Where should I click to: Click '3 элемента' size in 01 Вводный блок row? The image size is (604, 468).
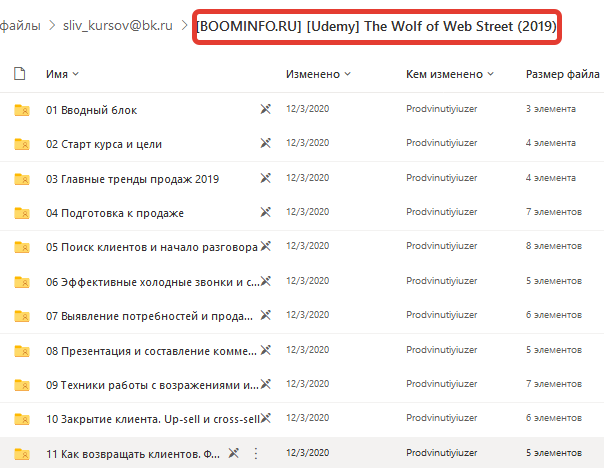coord(551,109)
